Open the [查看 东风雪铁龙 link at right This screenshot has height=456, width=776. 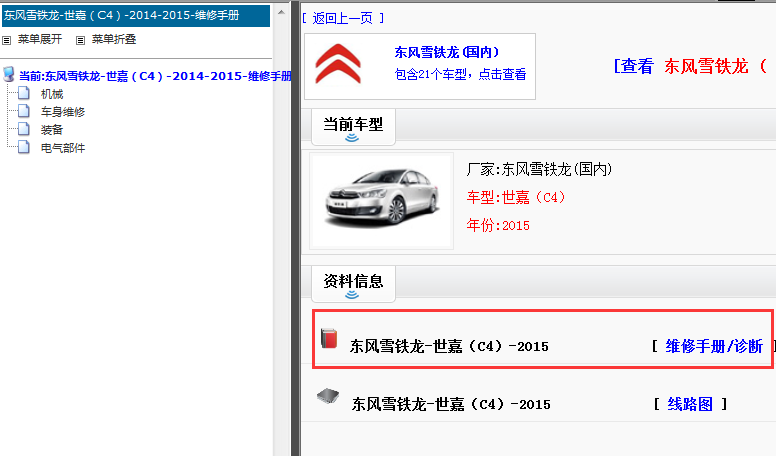click(x=690, y=66)
